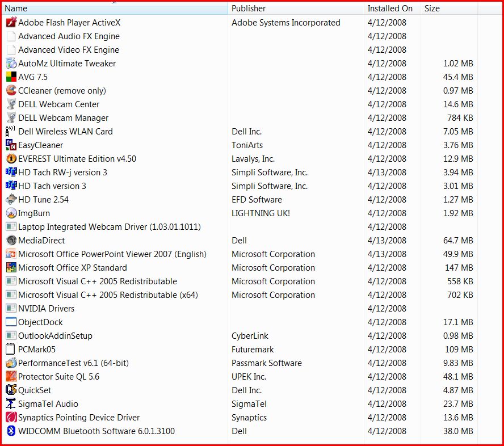Click the SigmaTel publisher cell
The height and width of the screenshot is (446, 504).
[249, 403]
